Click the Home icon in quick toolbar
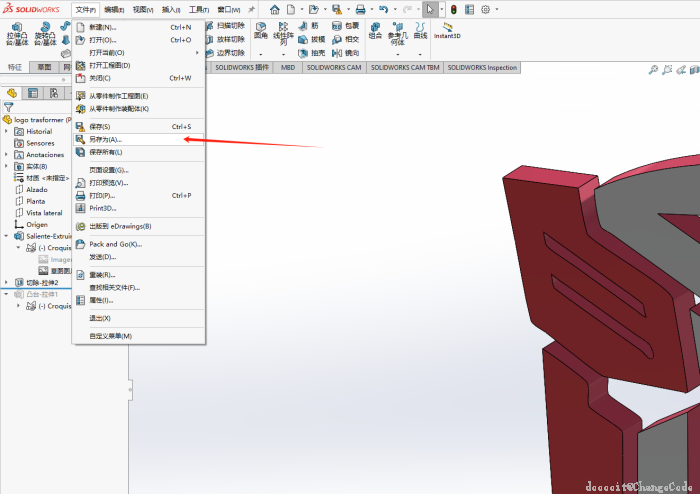Viewport: 700px width, 495px height. [x=275, y=9]
